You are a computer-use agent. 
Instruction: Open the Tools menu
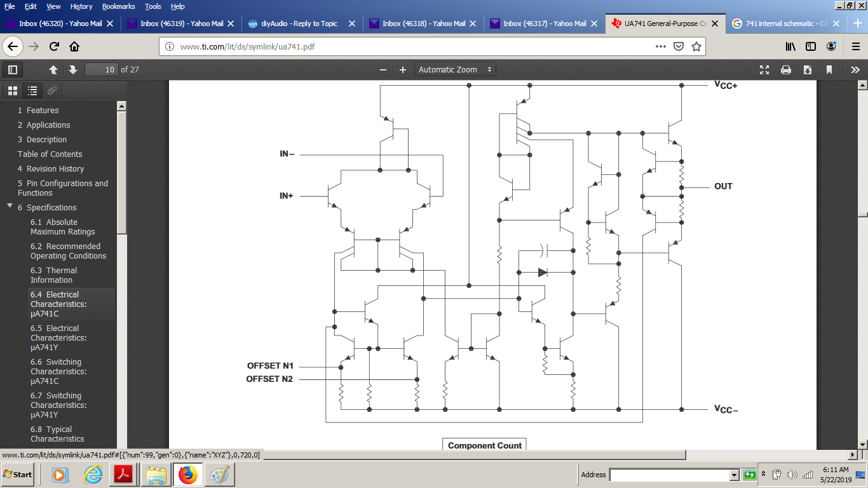click(x=153, y=6)
